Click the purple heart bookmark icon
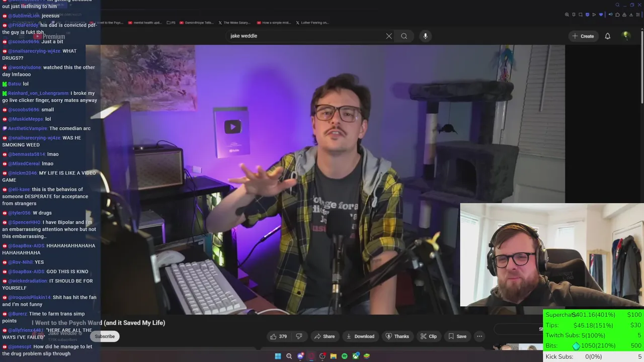 (x=601, y=15)
